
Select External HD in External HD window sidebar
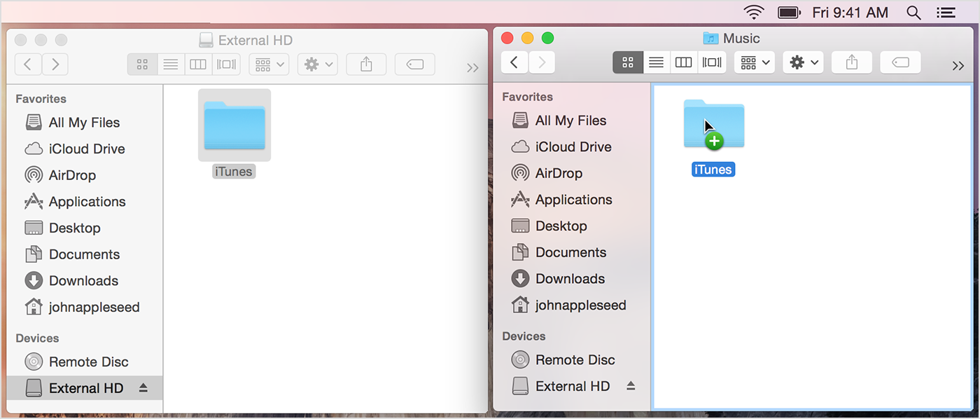click(x=85, y=388)
